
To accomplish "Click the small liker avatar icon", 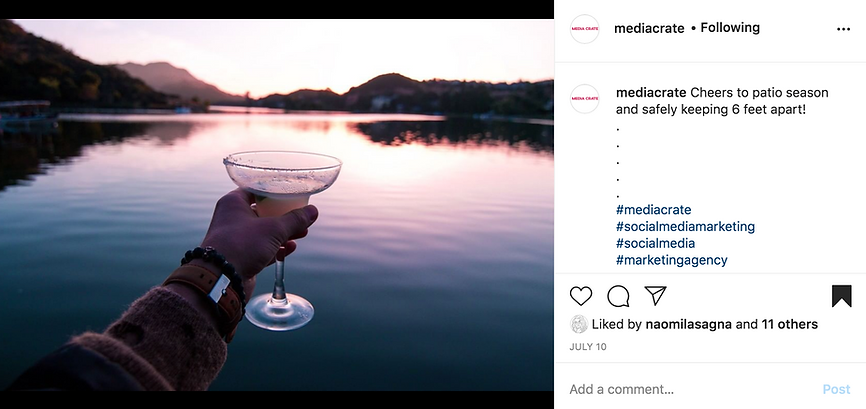I will pos(579,324).
